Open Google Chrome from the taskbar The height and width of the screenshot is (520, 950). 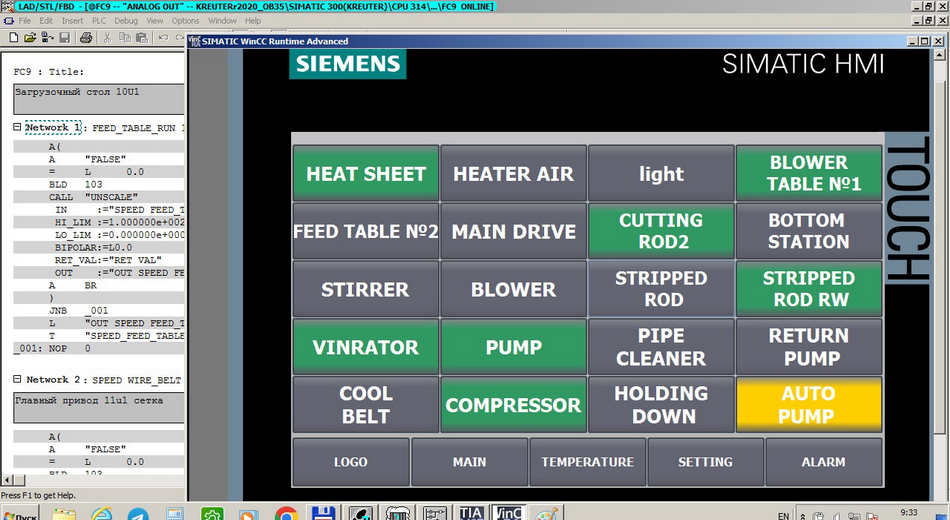pos(286,514)
